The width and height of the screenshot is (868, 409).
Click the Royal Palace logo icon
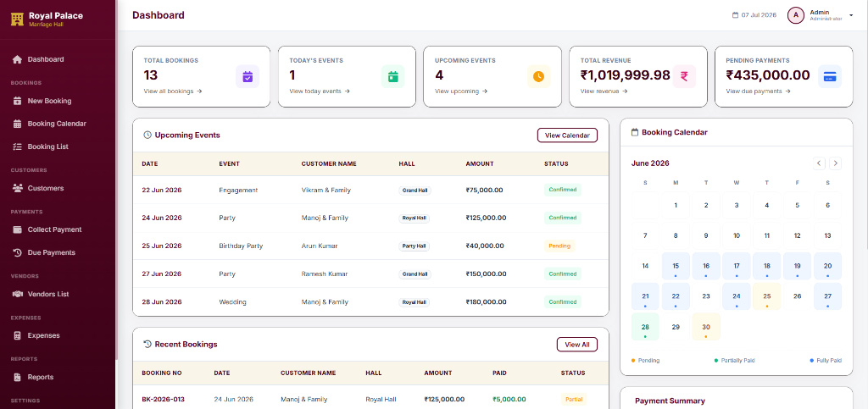tap(17, 19)
